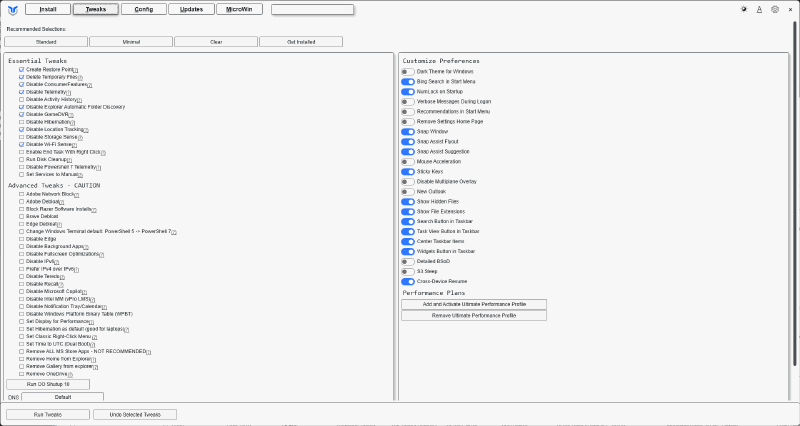Open help icon beside Set Classic Right-Click Menu
The width and height of the screenshot is (800, 426).
tap(94, 338)
